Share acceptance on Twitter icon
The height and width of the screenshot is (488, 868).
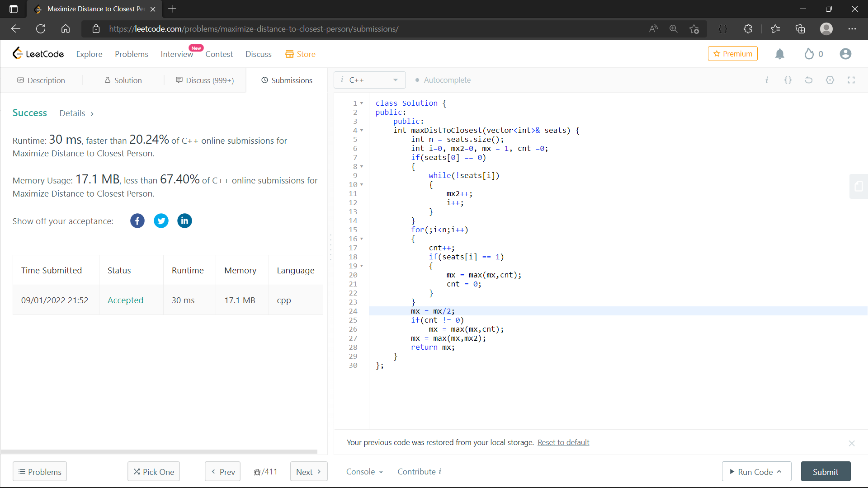click(161, 221)
